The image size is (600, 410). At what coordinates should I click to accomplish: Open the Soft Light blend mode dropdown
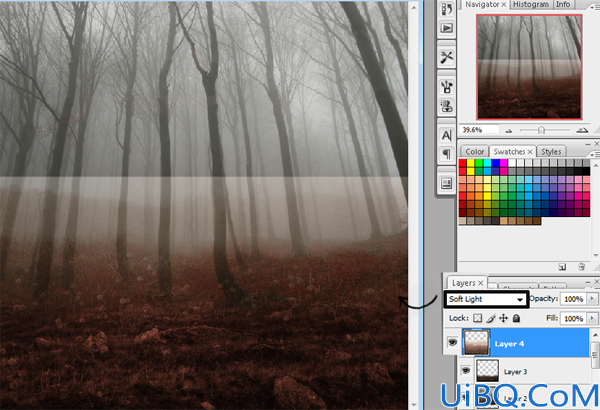point(486,299)
